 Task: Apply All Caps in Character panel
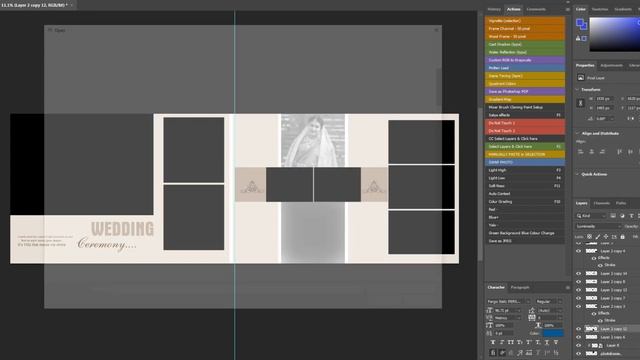click(511, 342)
